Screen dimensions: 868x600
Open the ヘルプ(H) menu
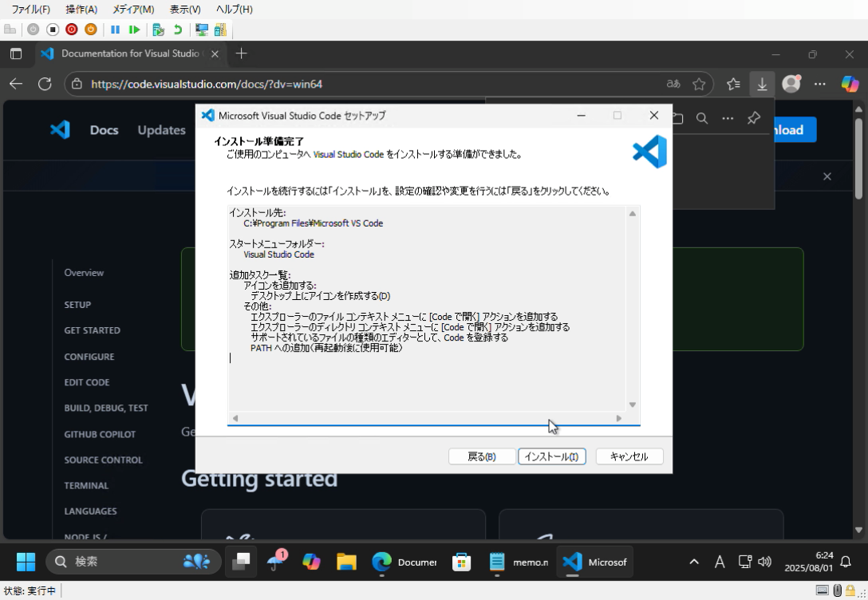(x=235, y=10)
